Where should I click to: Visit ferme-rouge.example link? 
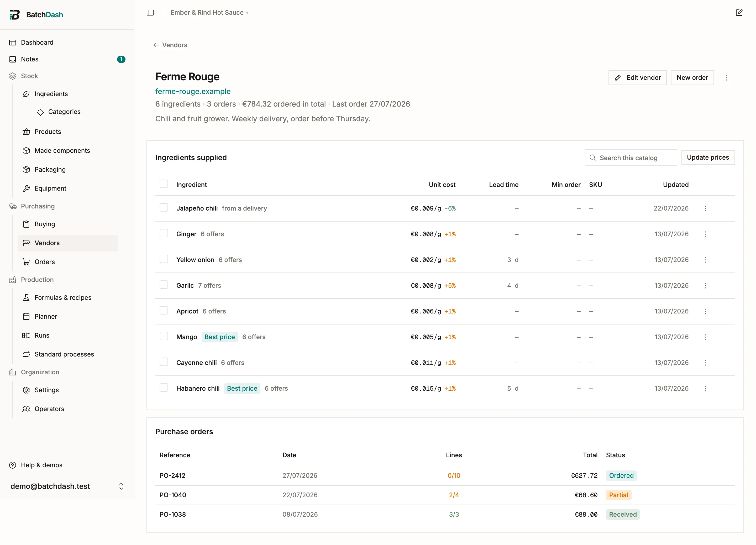[x=193, y=91]
